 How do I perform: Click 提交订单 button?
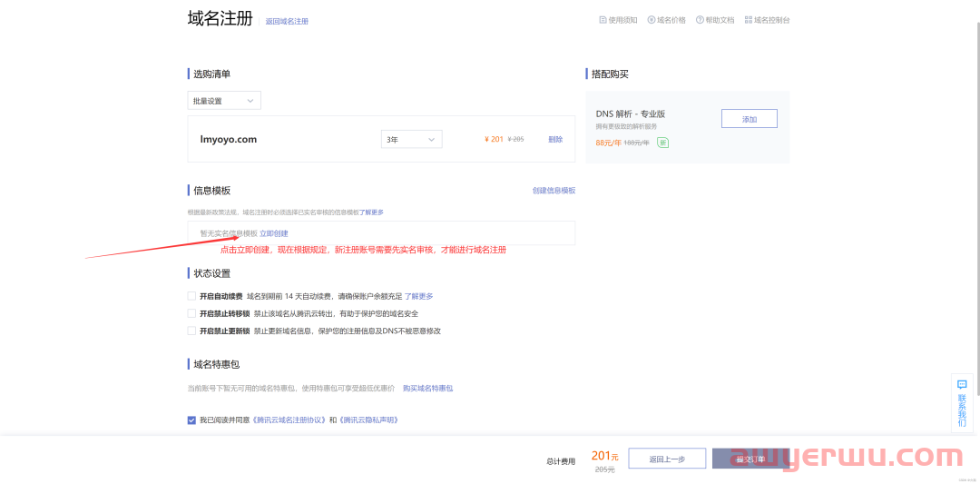coord(750,459)
